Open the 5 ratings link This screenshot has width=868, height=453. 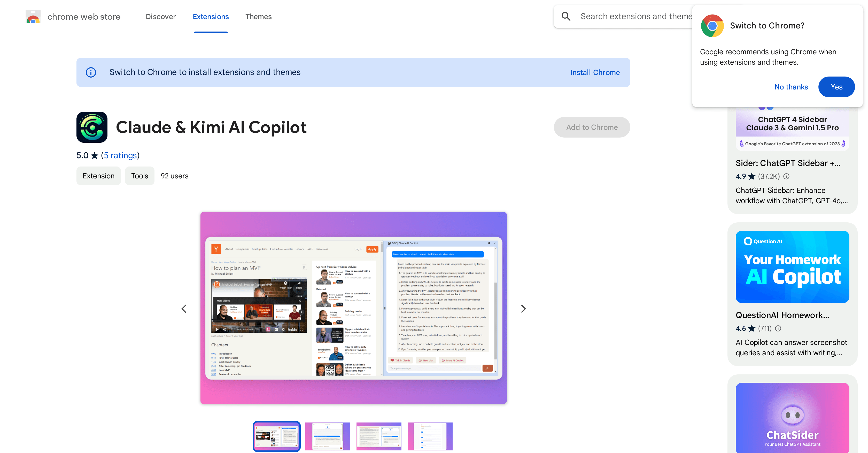[120, 155]
